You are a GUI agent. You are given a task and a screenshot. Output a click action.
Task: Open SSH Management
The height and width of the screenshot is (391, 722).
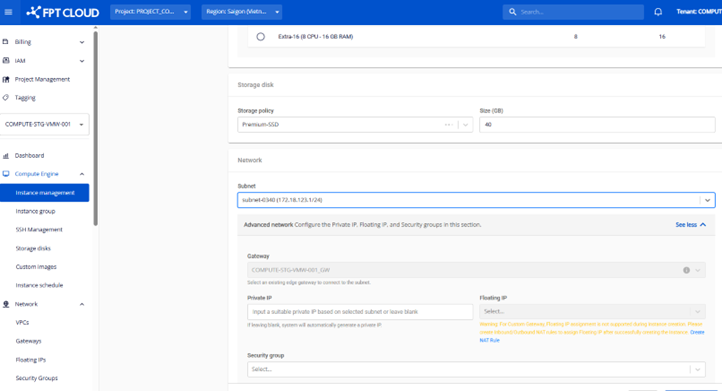[39, 230]
